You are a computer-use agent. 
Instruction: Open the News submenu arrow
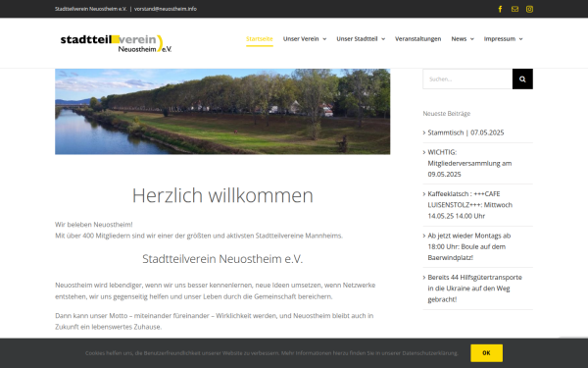(x=471, y=39)
